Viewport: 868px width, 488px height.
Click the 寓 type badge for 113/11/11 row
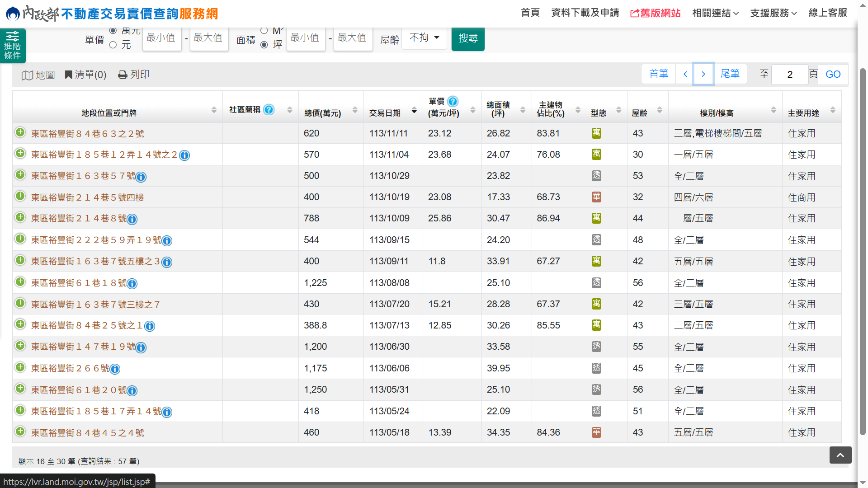pos(597,133)
